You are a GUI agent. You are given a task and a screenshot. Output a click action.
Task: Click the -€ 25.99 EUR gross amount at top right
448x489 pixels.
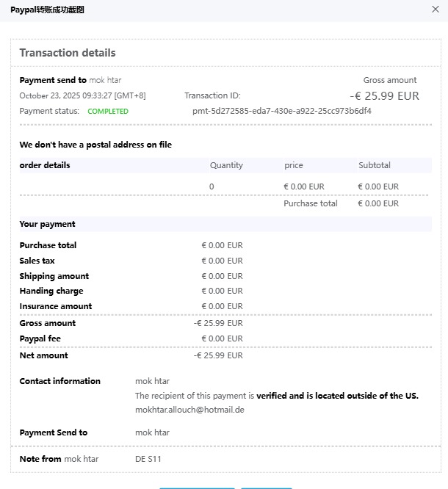point(384,95)
